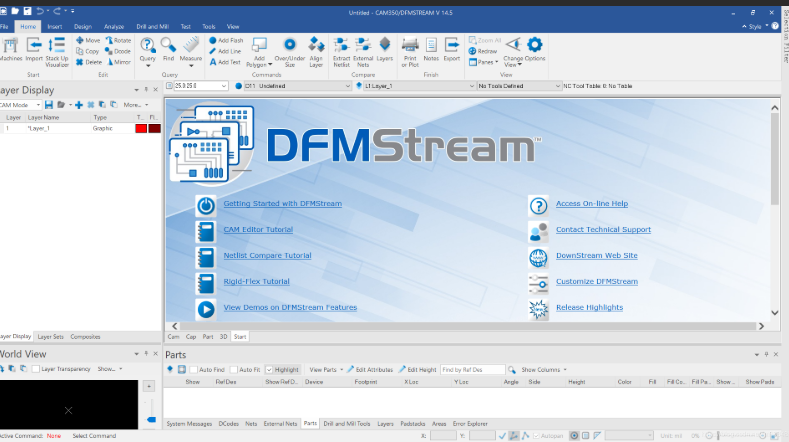Click the search icon beside Find by Ref Des
The height and width of the screenshot is (442, 789).
(x=512, y=370)
